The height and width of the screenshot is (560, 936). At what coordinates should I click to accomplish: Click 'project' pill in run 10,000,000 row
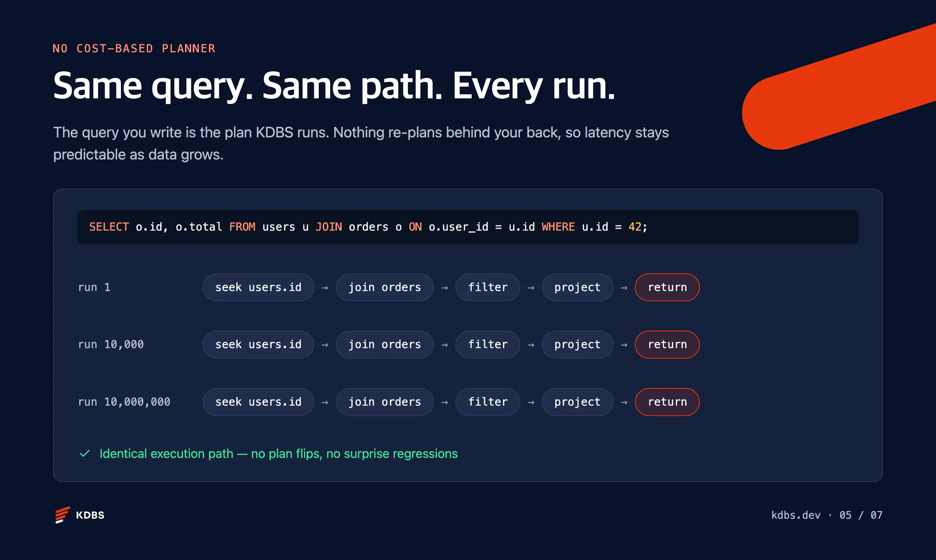(577, 402)
